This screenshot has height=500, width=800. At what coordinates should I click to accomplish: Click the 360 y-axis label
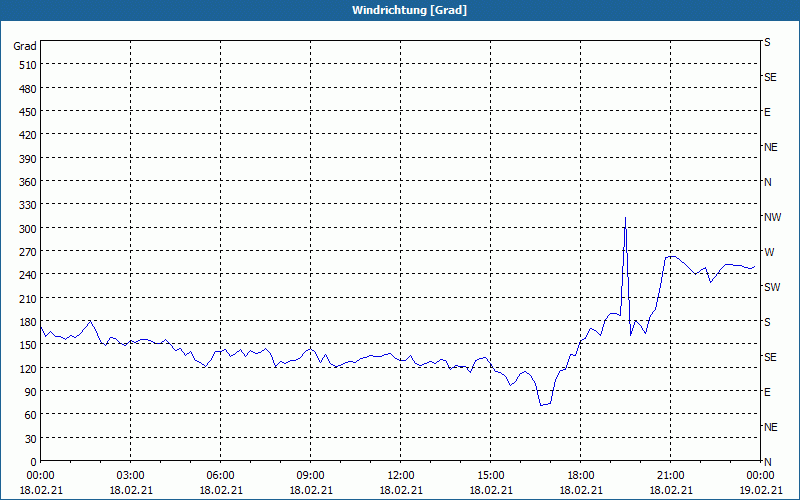coord(28,182)
